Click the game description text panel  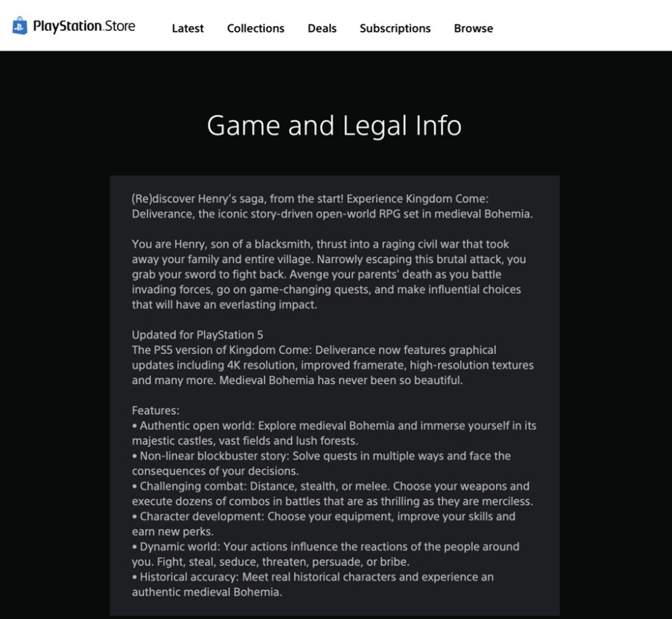tap(335, 395)
